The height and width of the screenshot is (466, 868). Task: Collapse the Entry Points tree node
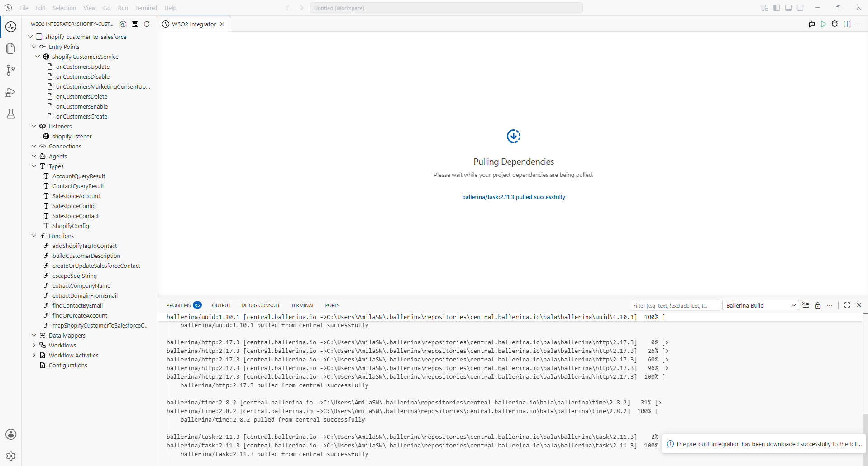click(x=34, y=47)
